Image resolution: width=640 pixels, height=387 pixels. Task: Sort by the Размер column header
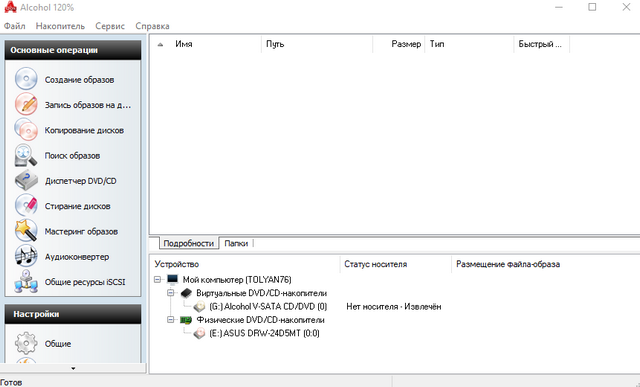[x=399, y=44]
